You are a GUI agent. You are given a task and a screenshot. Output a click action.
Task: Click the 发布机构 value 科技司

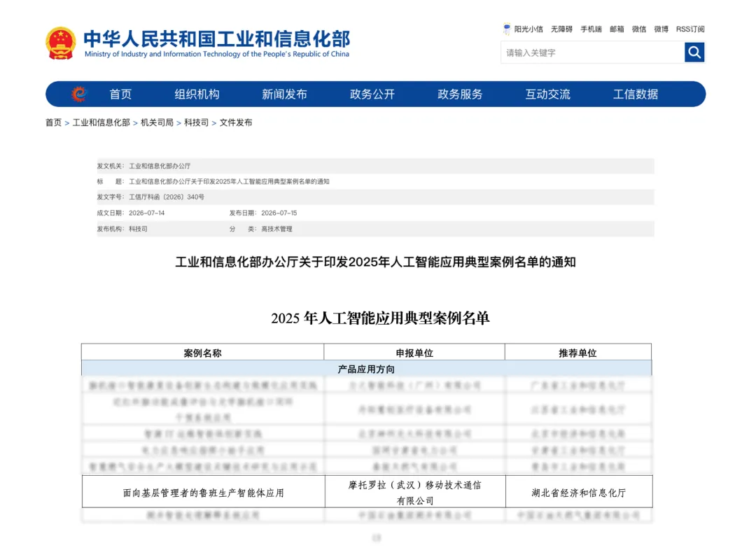point(138,229)
